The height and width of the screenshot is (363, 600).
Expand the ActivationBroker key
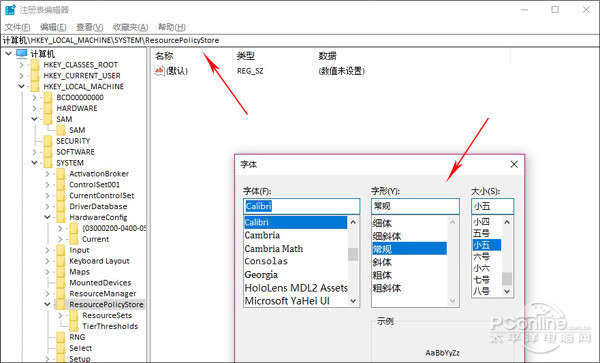pyautogui.click(x=47, y=174)
